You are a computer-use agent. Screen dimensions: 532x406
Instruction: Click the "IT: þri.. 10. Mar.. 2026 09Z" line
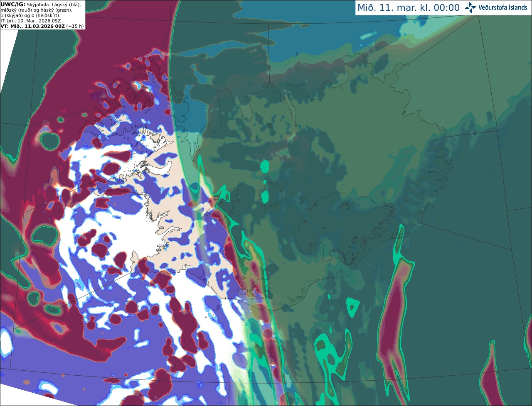(31, 21)
